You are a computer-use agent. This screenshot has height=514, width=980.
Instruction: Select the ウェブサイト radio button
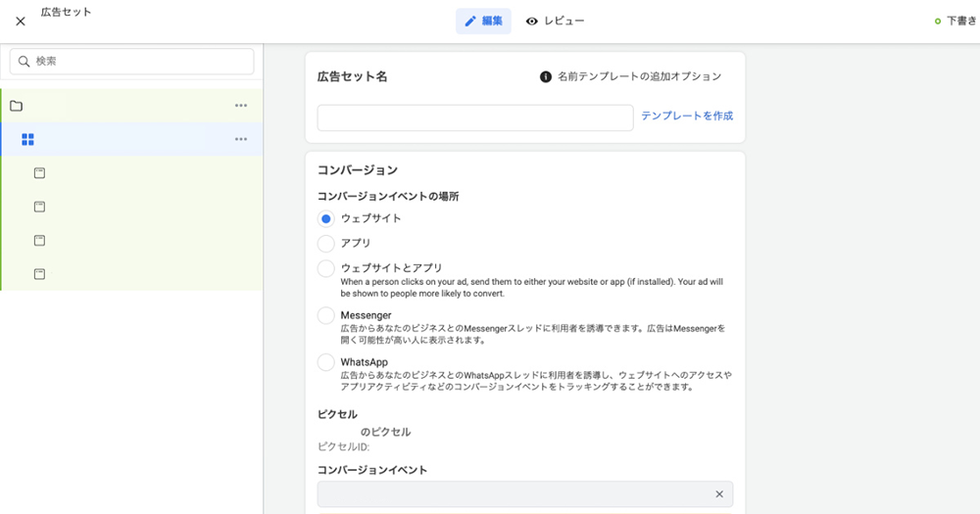click(x=325, y=218)
